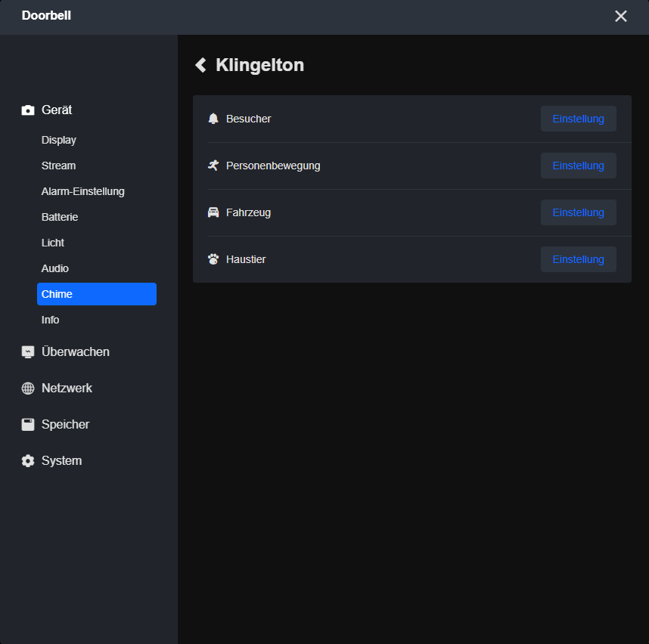Viewport: 649px width, 644px height.
Task: Expand the Netzwerk section
Action: coord(67,389)
